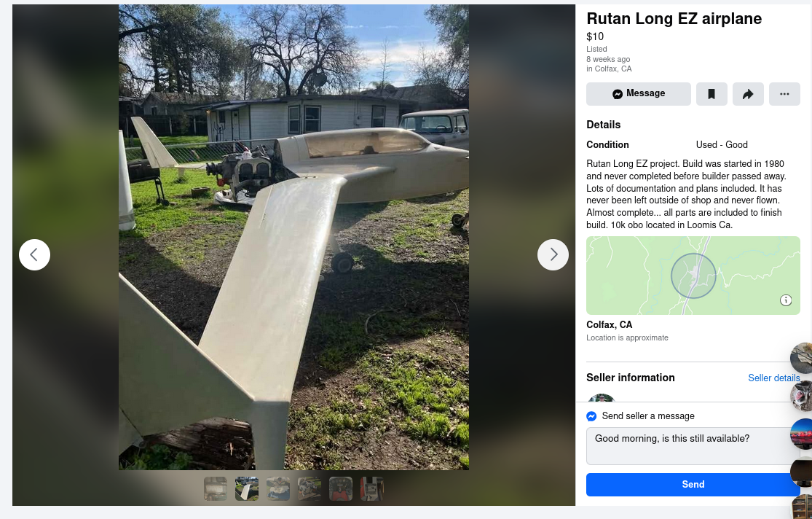Click the Messenger icon beside Send seller a message

591,415
